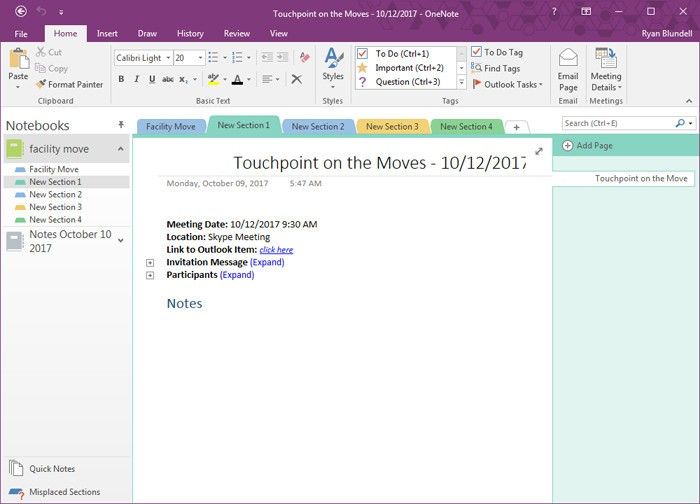Toggle Underline formatting
Viewport: 700px width, 504px height.
pyautogui.click(x=152, y=79)
